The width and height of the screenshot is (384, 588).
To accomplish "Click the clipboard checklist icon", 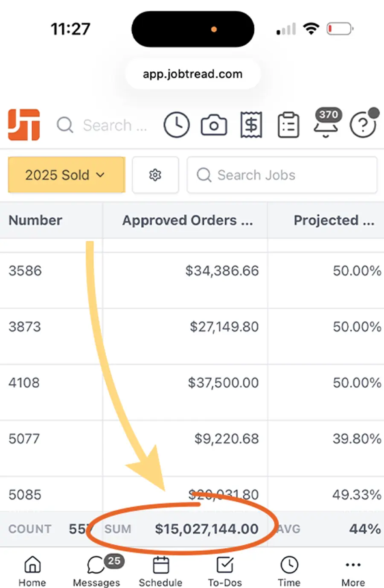I will click(x=288, y=125).
